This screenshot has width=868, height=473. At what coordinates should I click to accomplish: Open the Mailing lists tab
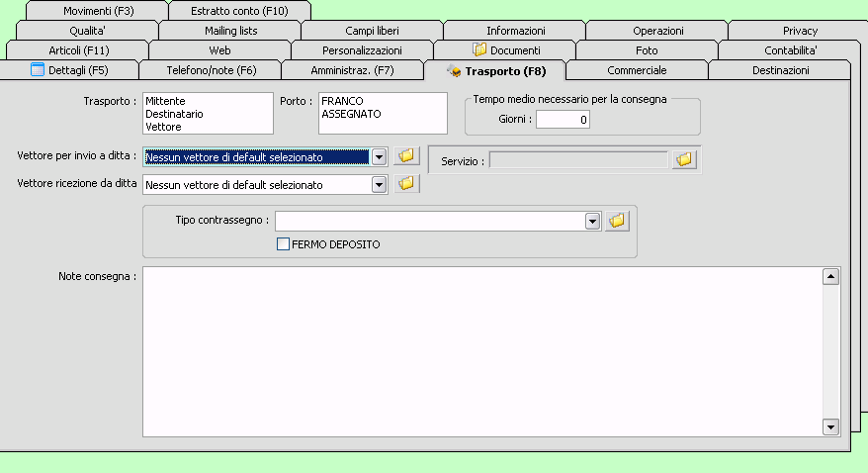[230, 31]
